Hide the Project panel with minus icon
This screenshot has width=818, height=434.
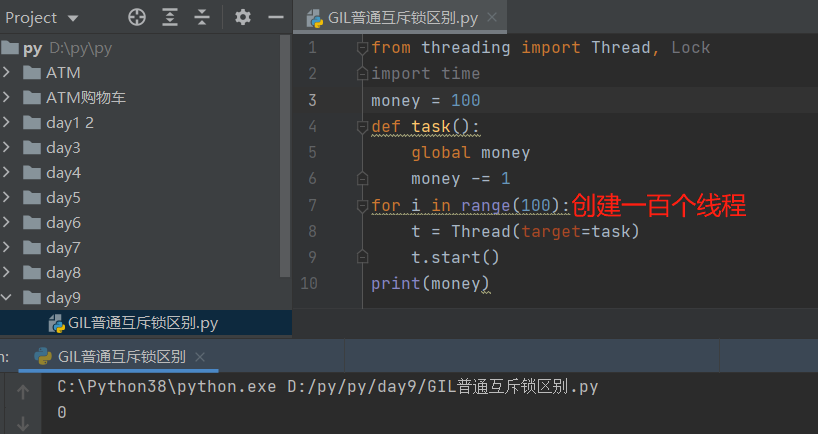point(276,17)
